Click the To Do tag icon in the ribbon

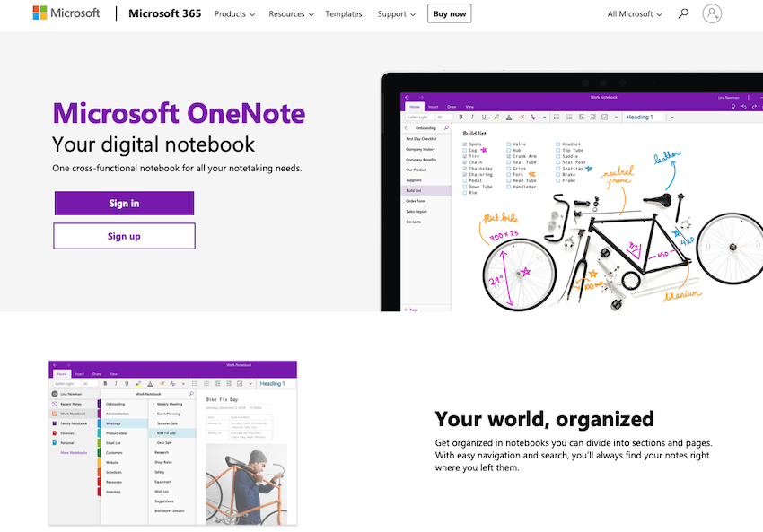[x=604, y=118]
